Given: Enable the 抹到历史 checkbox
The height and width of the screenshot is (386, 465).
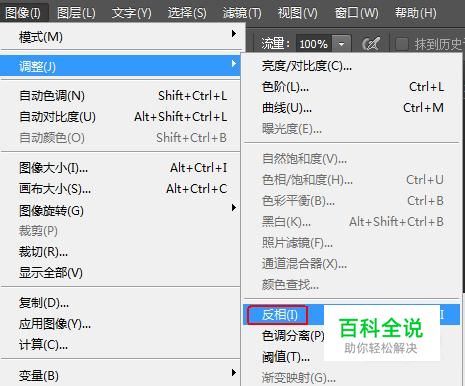Looking at the screenshot, I should tap(401, 44).
